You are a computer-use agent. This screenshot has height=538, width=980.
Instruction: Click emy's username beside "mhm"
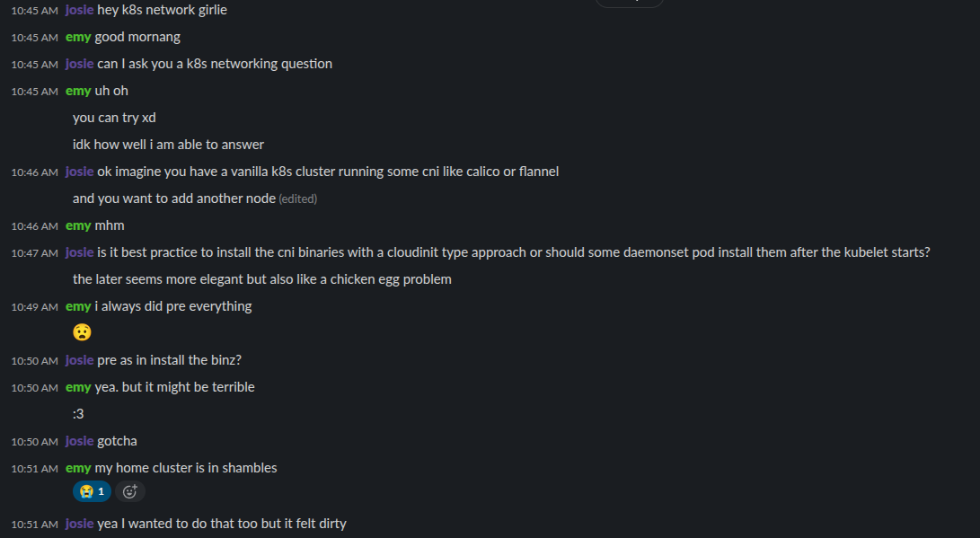pos(78,225)
